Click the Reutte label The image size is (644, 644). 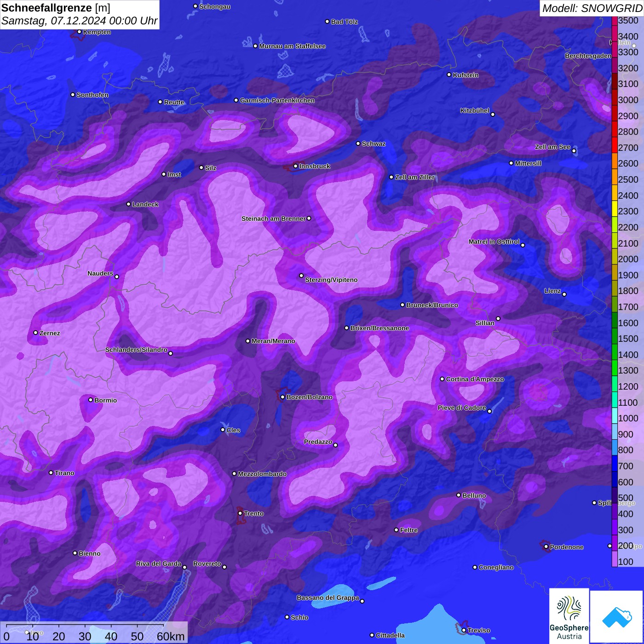click(174, 102)
